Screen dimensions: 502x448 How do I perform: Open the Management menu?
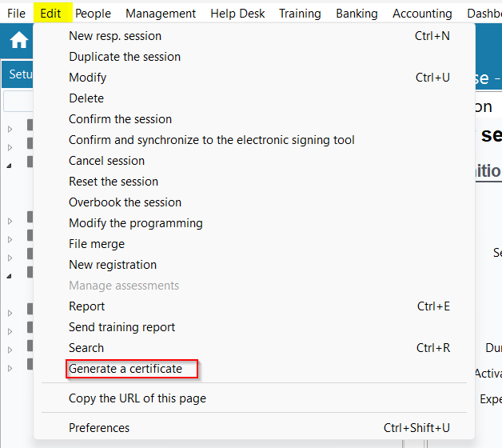[x=161, y=14]
